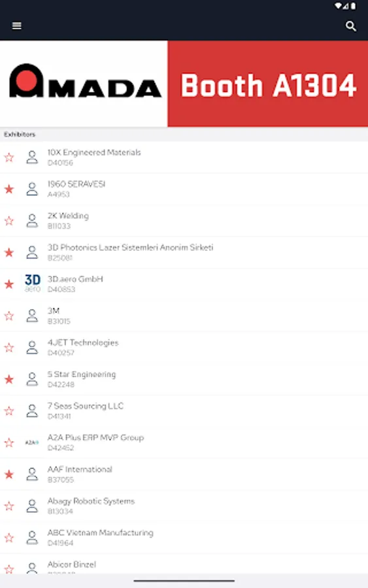
Task: Open A2A Plus ERP MVP Group
Action: 184,442
